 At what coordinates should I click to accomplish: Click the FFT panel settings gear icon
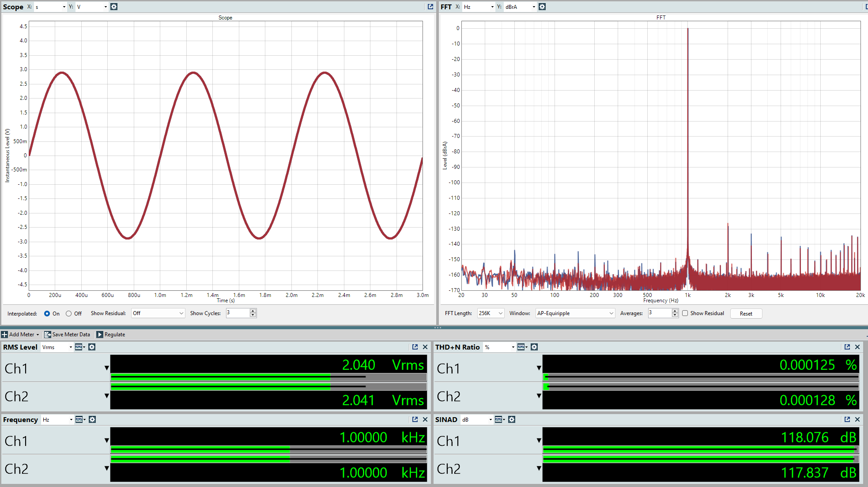tap(542, 7)
